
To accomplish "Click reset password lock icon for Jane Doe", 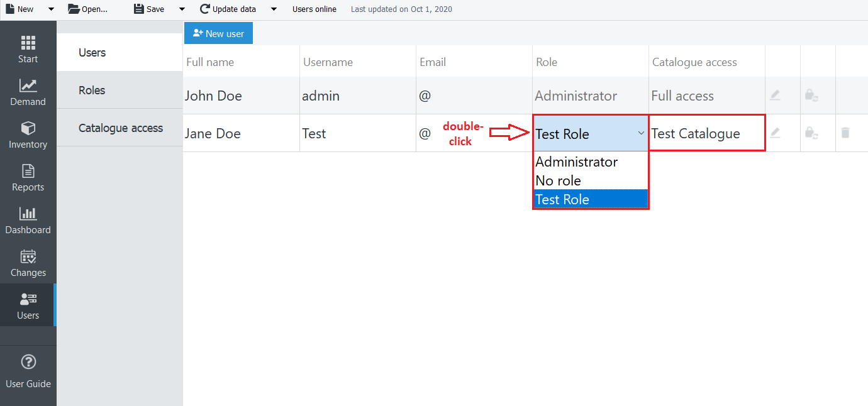I will [811, 133].
